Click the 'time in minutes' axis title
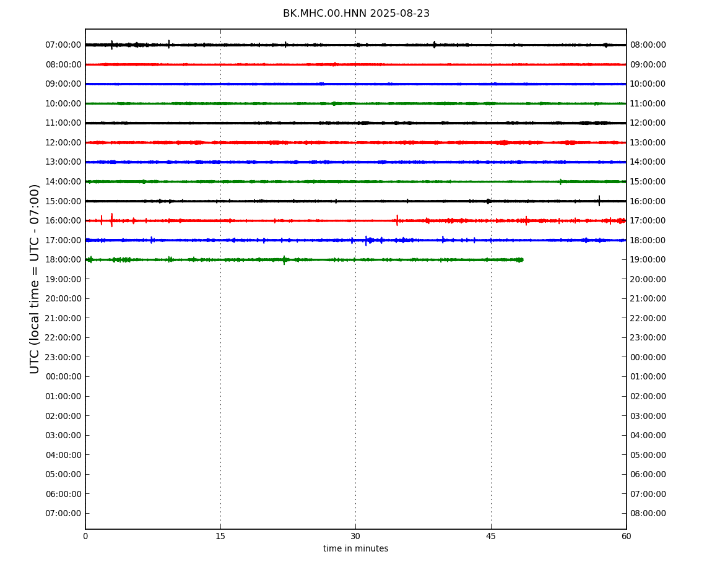 click(x=355, y=548)
